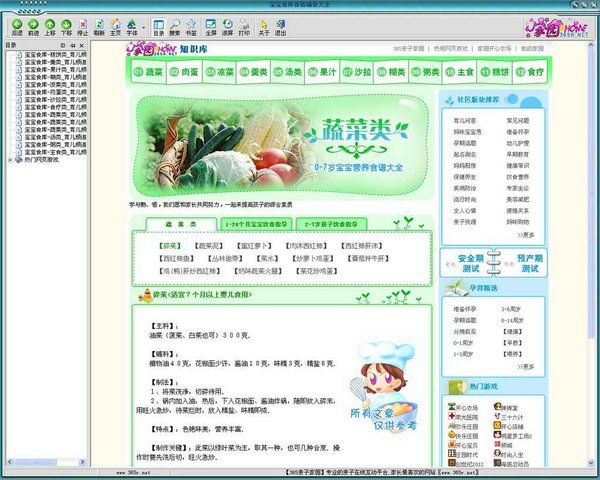Viewport: 600px width, 480px height.
Task: Exit using the 退出 icon
Action: 280,27
